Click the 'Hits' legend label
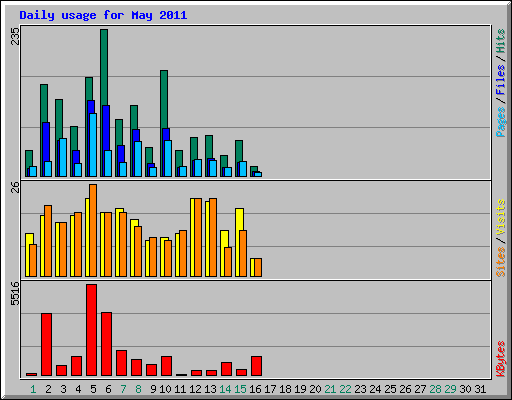 (501, 41)
